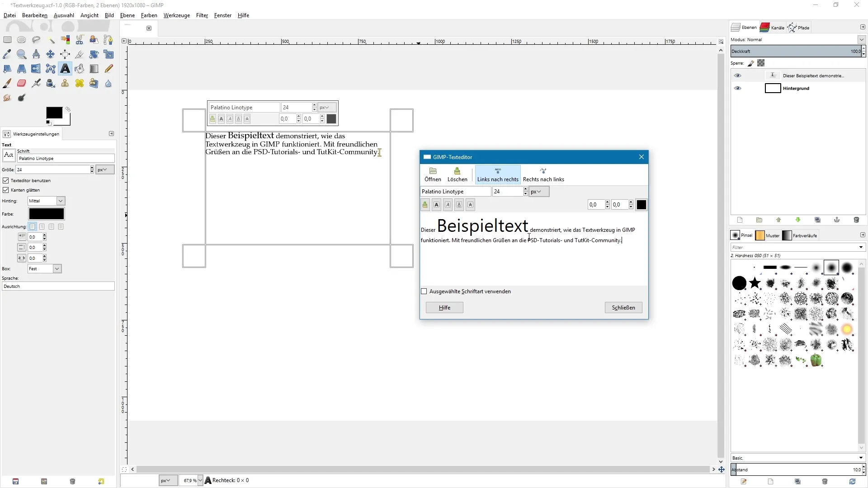Activate the Move tool
868x488 pixels.
(x=51, y=55)
